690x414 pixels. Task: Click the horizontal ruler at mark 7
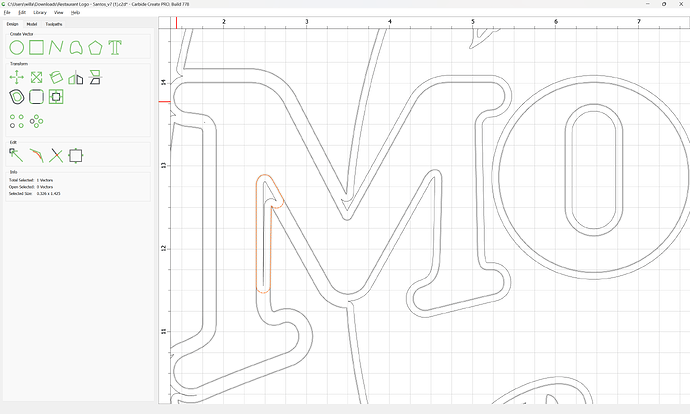click(639, 22)
